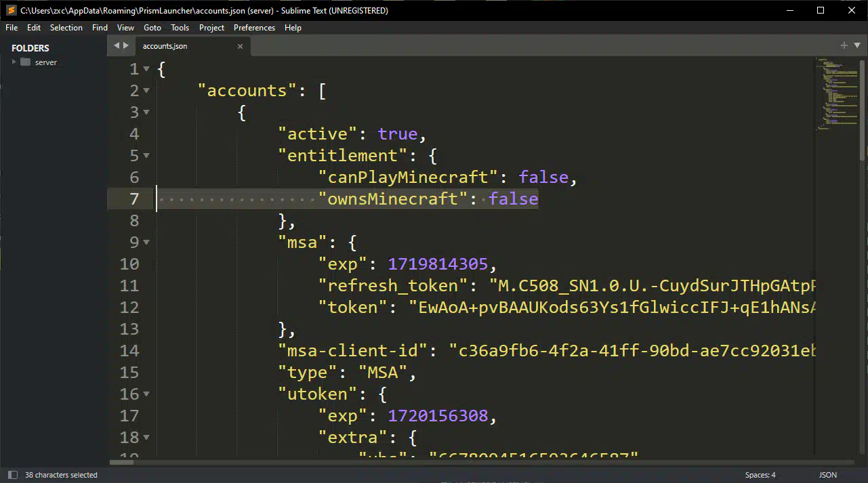Go to the previous tab with the left arrow

point(117,45)
